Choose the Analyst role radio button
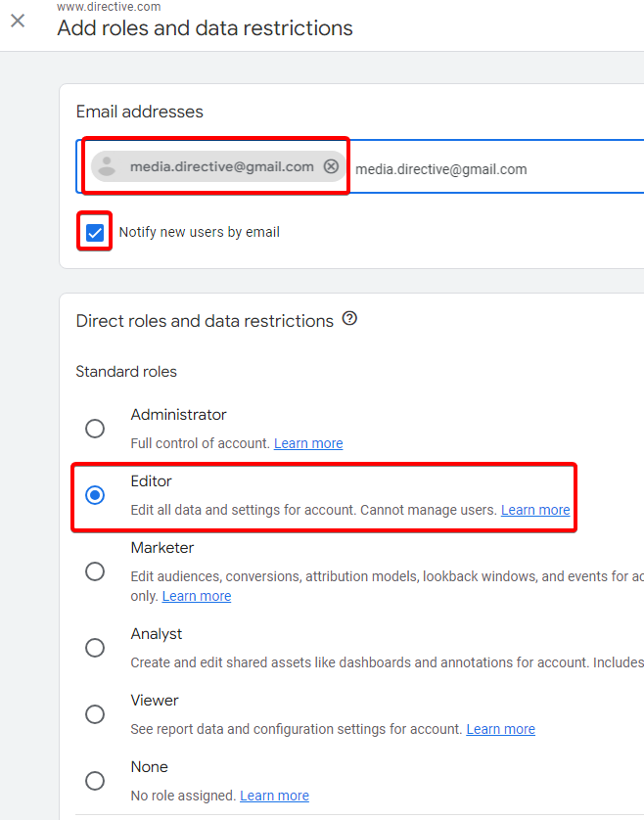644x820 pixels. tap(95, 648)
